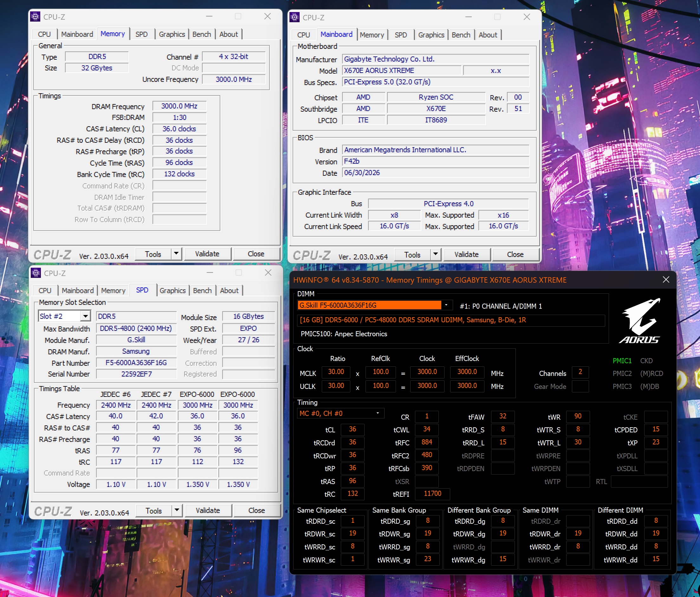The image size is (700, 597).
Task: Click the Uncore Frequency 3000.0 MHz field
Action: pos(234,79)
